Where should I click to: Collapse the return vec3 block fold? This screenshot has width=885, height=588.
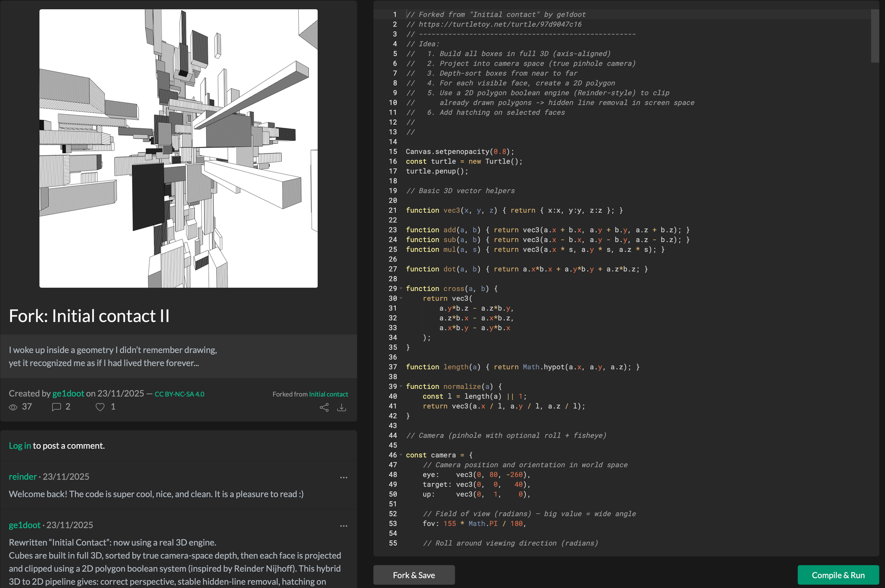pos(401,298)
